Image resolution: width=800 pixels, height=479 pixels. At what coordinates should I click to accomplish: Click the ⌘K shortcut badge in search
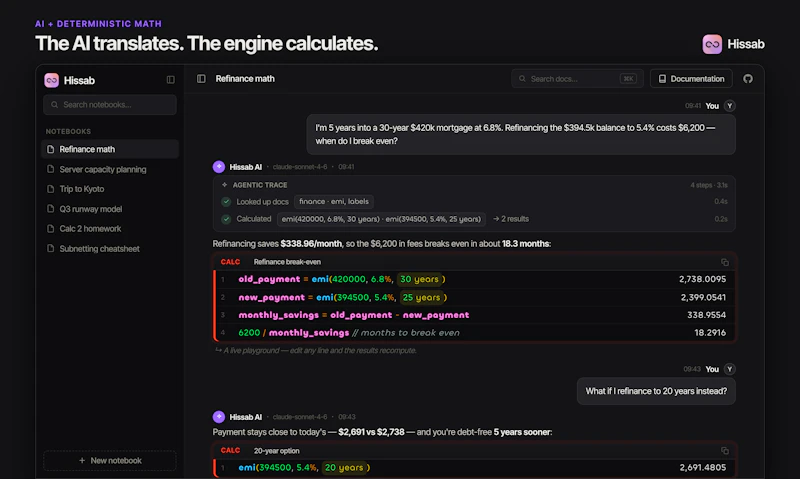click(628, 79)
